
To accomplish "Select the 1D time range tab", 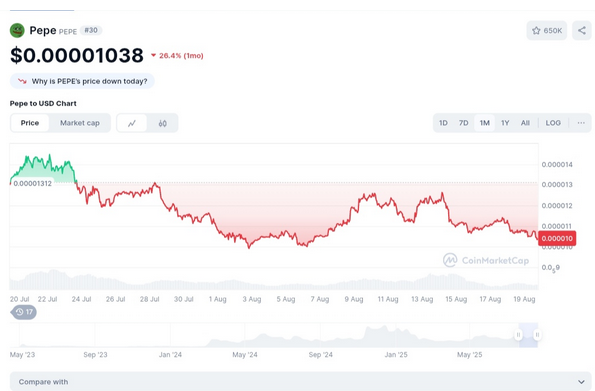I will pos(443,123).
